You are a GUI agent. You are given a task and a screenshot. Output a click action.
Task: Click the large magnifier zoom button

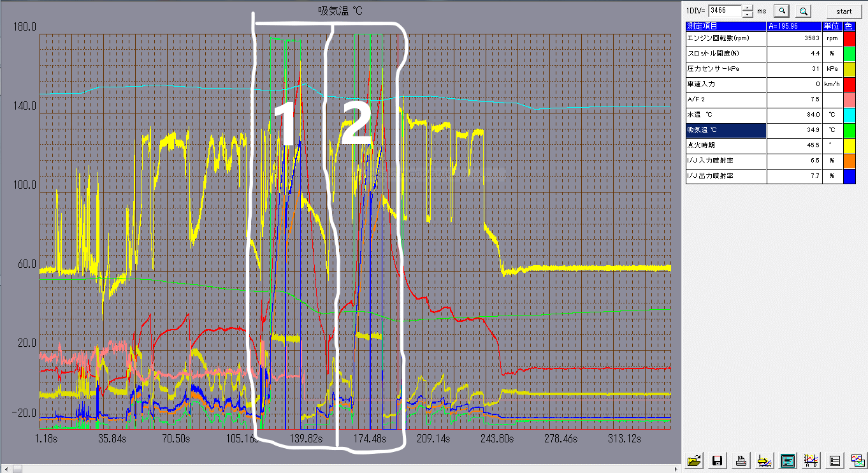coord(804,11)
